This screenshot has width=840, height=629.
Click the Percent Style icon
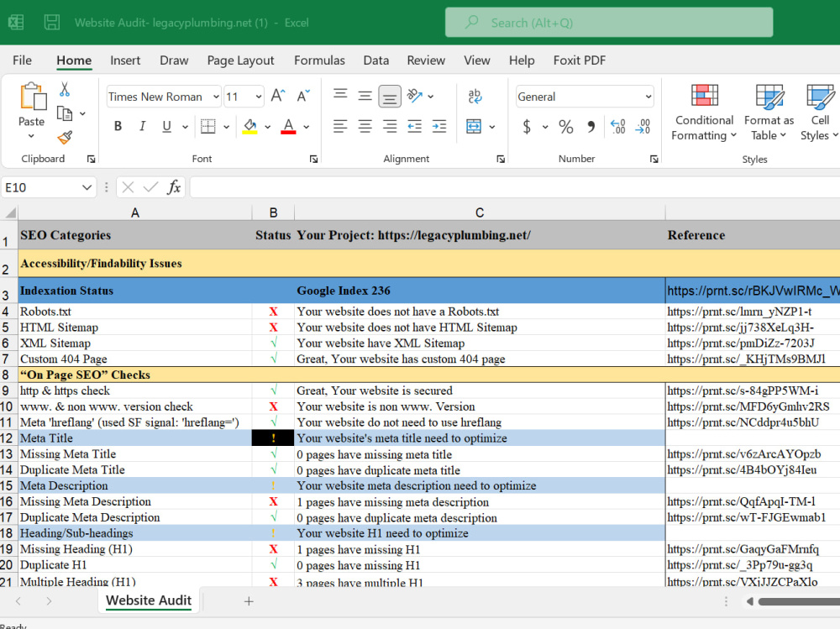click(565, 127)
